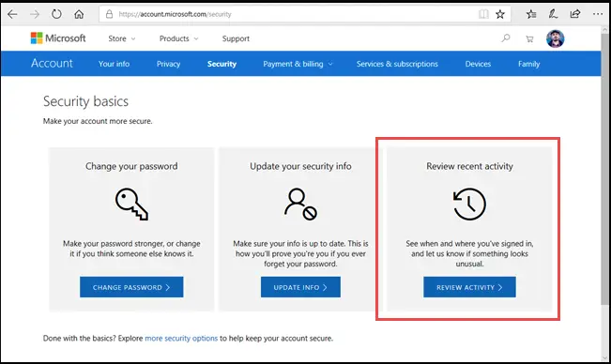The height and width of the screenshot is (364, 611).
Task: Click the clock history icon
Action: click(469, 204)
